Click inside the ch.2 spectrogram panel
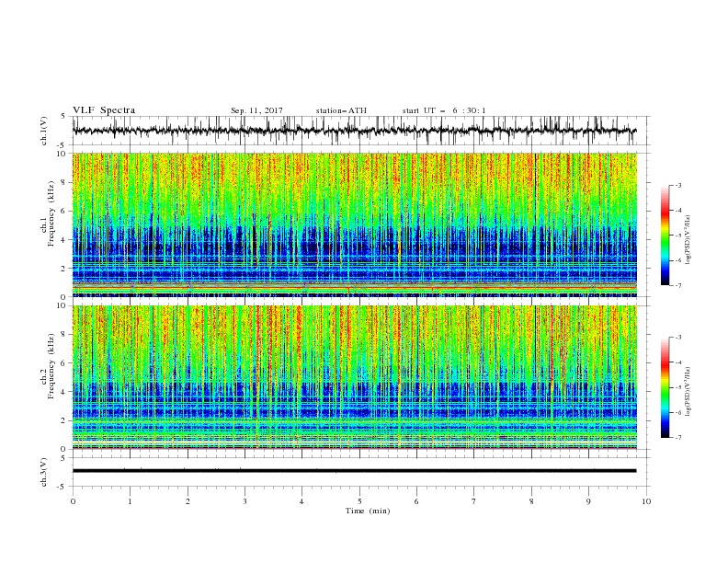728x563 pixels. 354,377
